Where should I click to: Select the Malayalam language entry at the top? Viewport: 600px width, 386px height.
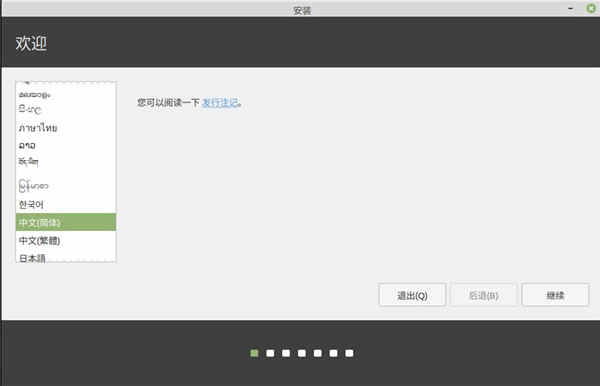[65, 94]
